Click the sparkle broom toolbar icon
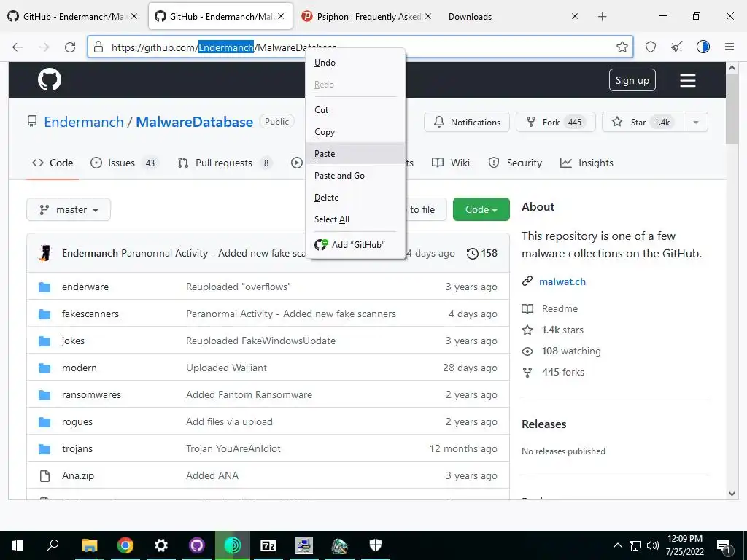Screen dimensions: 747x560 pyautogui.click(x=676, y=47)
